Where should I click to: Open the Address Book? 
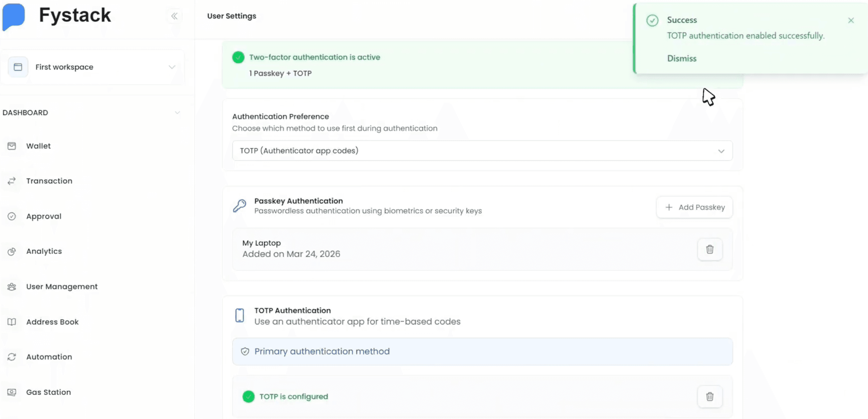click(x=52, y=322)
